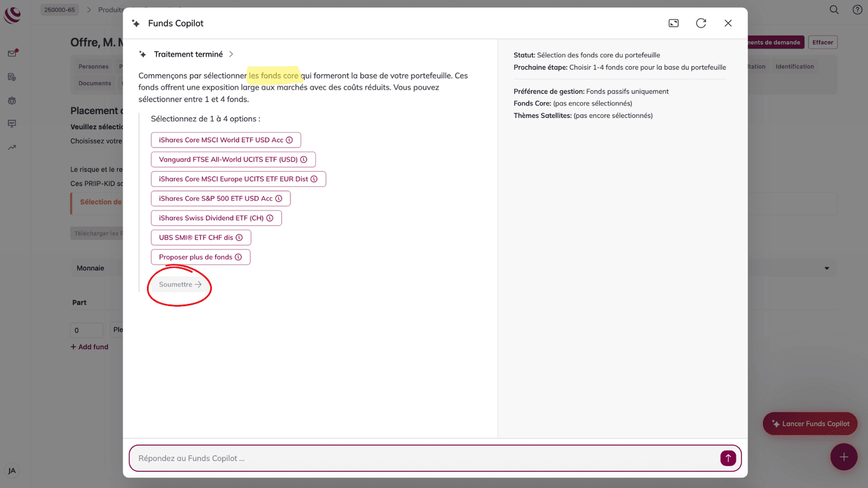
Task: Switch to the Identification tab
Action: click(794, 67)
